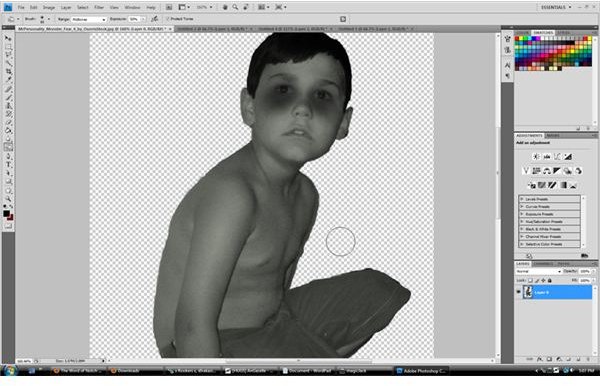
Task: Select the Move tool in the toolbox
Action: [x=8, y=39]
